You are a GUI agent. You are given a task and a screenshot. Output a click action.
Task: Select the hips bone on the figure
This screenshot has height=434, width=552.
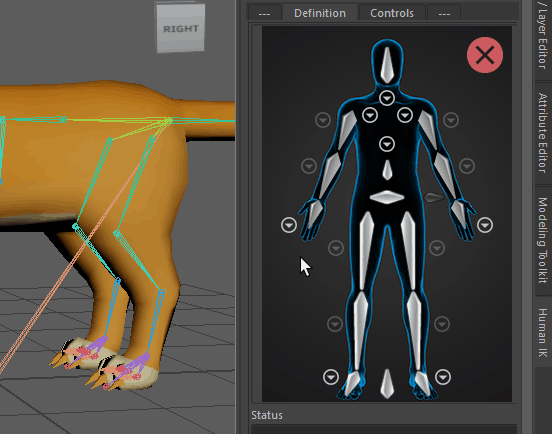coord(387,197)
